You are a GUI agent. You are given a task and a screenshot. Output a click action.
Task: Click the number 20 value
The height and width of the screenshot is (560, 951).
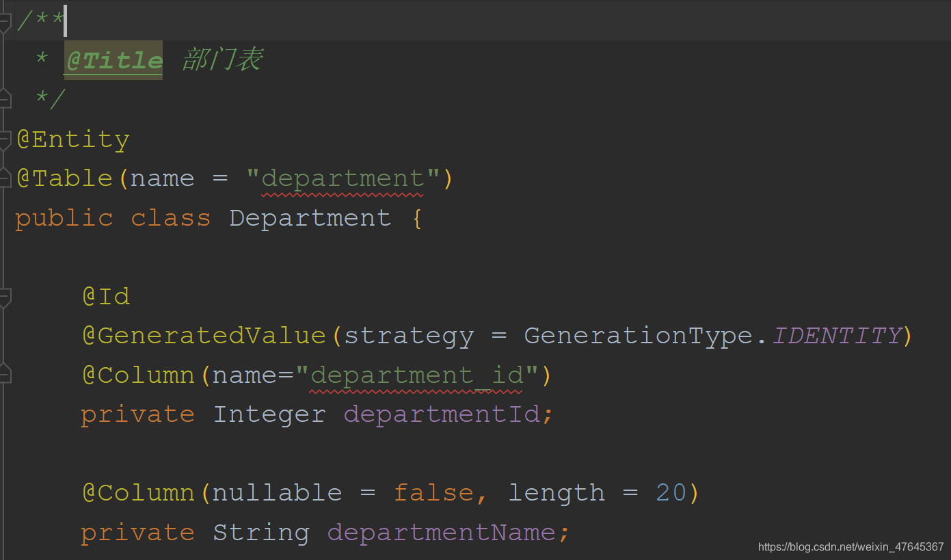[x=671, y=493]
